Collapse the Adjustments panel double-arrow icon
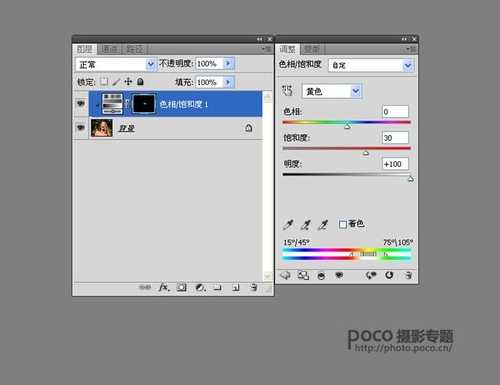The height and width of the screenshot is (385, 500). pyautogui.click(x=404, y=39)
